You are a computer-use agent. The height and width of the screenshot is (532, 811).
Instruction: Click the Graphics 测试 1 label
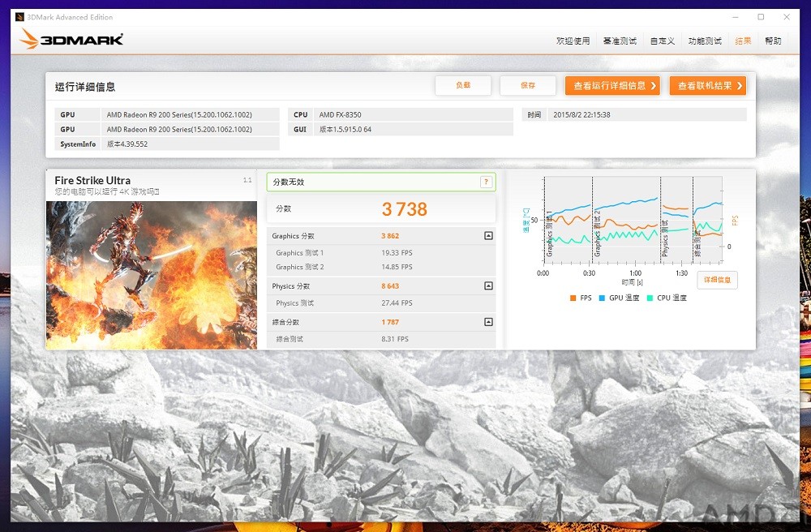299,253
